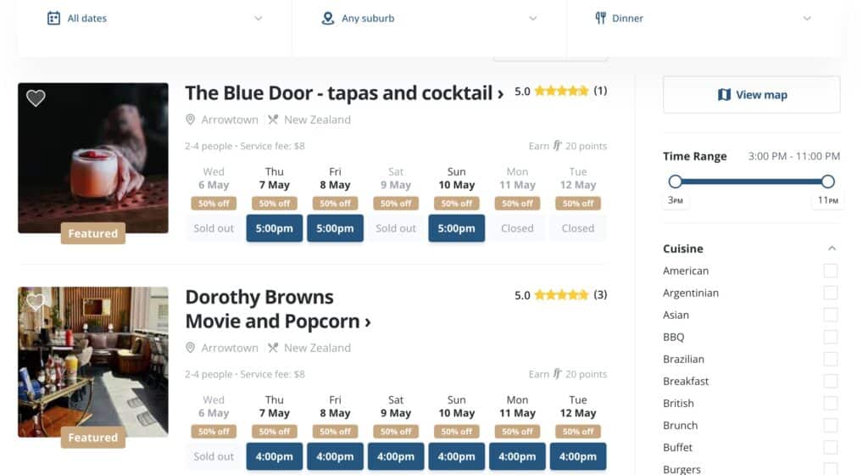
Task: Book Dorothy Browns Tue 12 May 4:00pm
Action: click(x=578, y=456)
